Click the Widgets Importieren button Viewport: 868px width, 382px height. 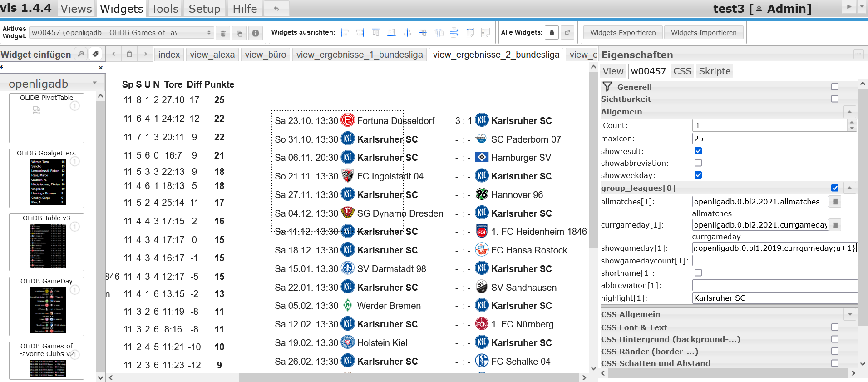coord(703,33)
